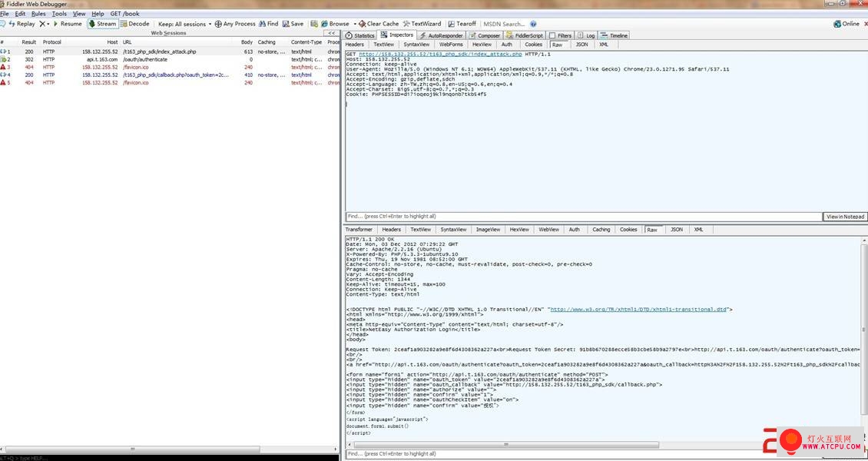Click the Tearoff button
The width and height of the screenshot is (868, 461).
pos(462,24)
